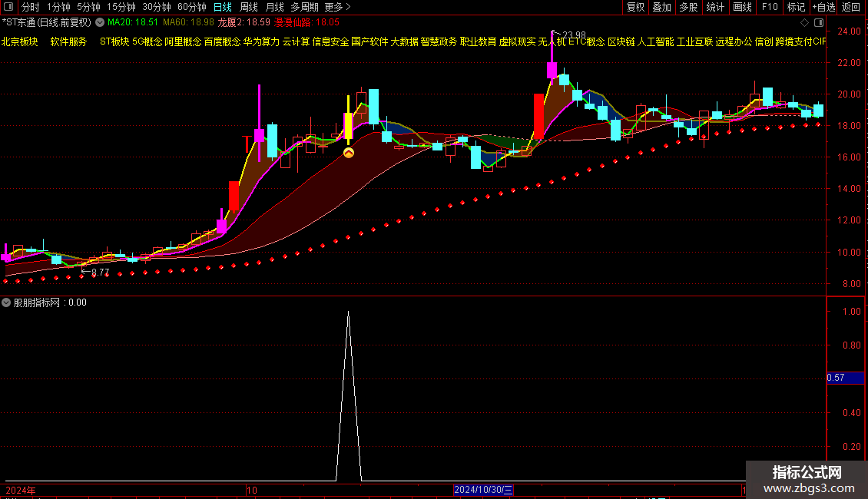Image resolution: width=868 pixels, height=499 pixels.
Task: Click the 复权 adjustment button
Action: click(635, 7)
